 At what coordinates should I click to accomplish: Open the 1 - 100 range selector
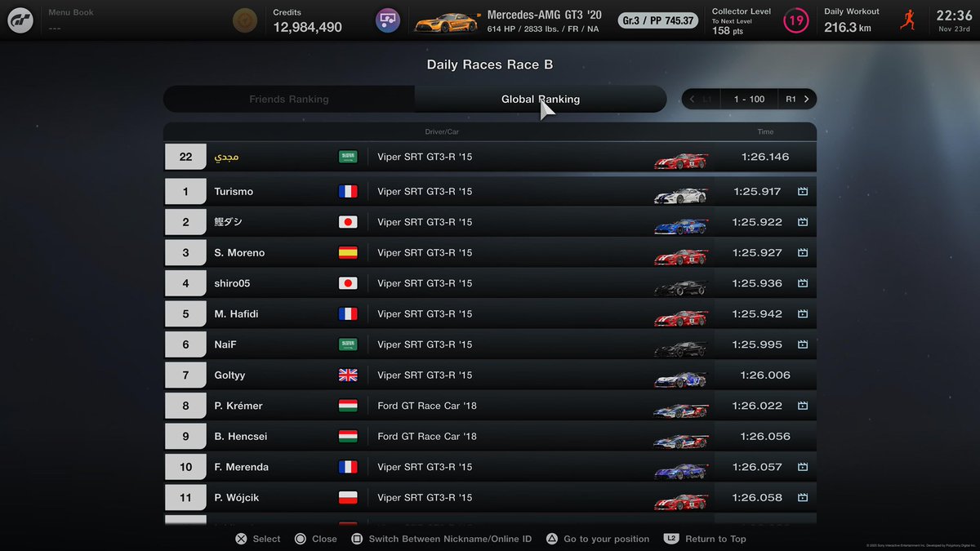[x=749, y=100]
